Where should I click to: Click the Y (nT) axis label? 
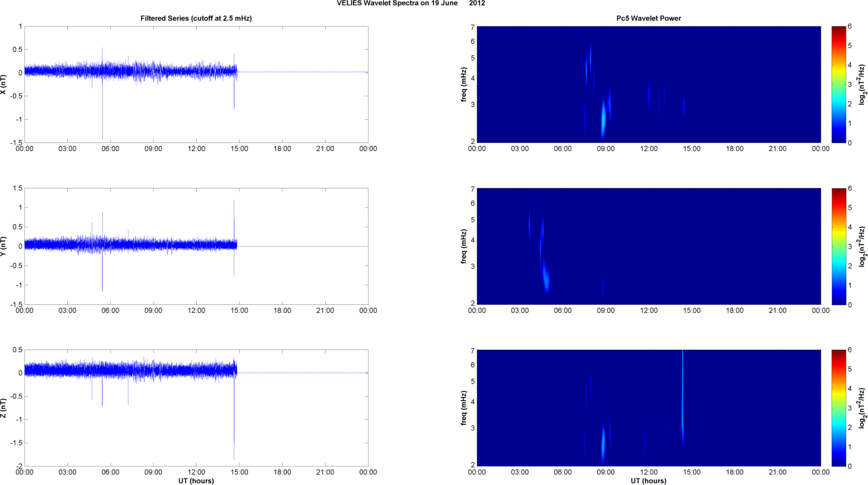pyautogui.click(x=4, y=246)
